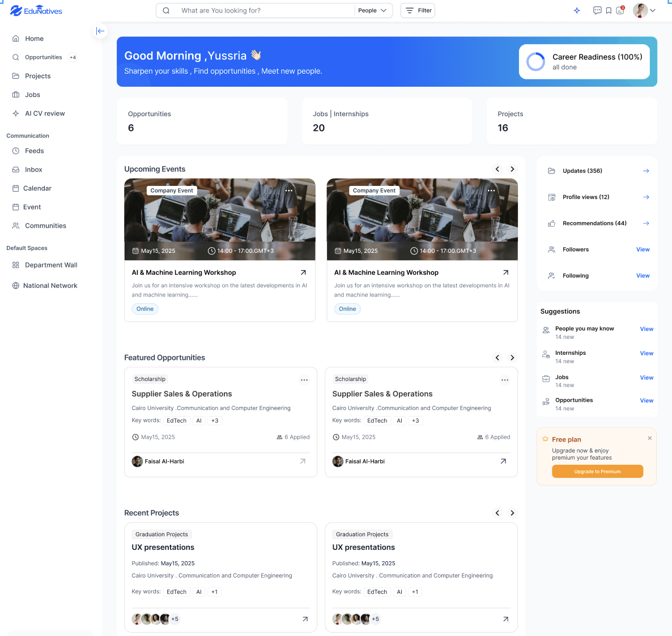Open saved bookmarks icon in the top bar
Viewport: 672px width, 636px height.
pyautogui.click(x=609, y=10)
